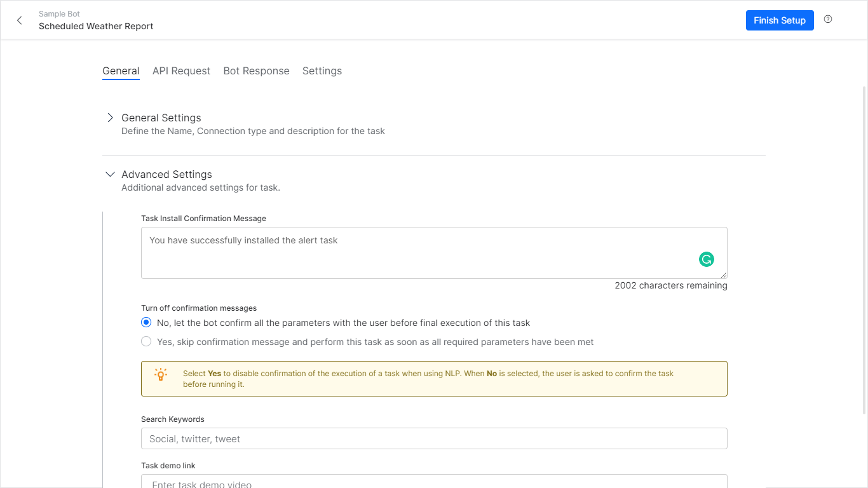Click the collapsed chevron beside General Settings
This screenshot has width=868, height=488.
pyautogui.click(x=110, y=118)
